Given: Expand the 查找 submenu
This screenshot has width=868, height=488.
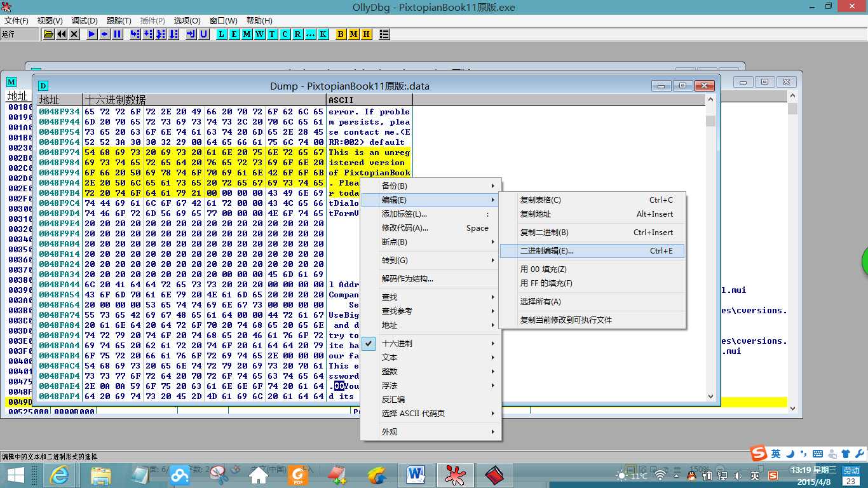Looking at the screenshot, I should pos(431,297).
